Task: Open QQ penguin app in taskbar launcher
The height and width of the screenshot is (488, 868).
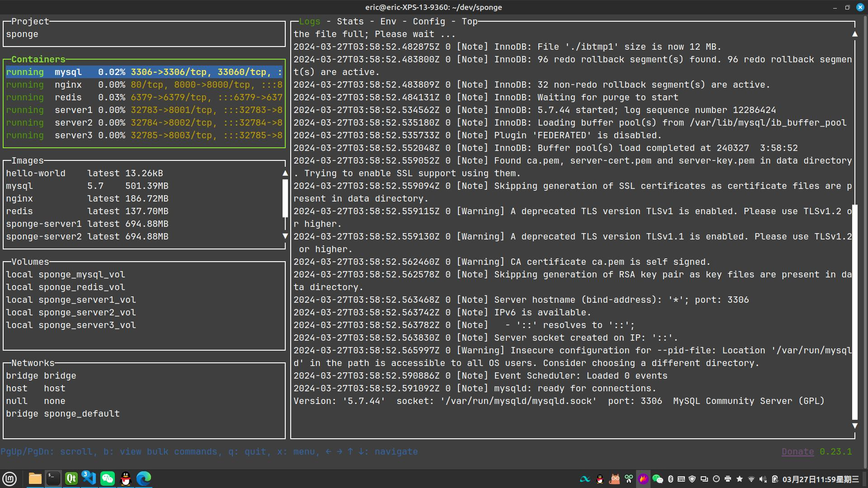Action: (126, 479)
